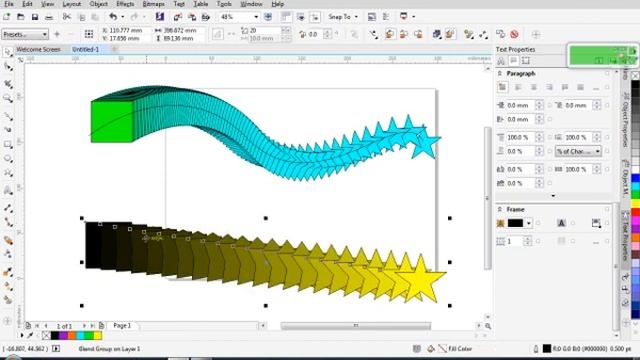Click the blue swatch in the right color palette
640x360 pixels.
(x=635, y=178)
